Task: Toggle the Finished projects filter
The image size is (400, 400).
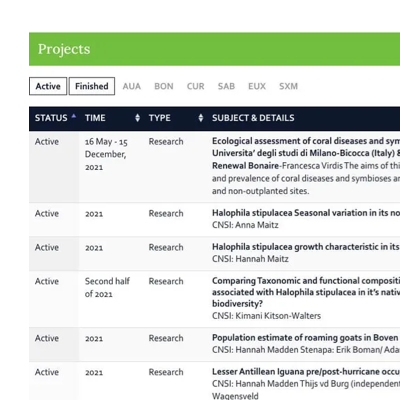Action: 92,86
